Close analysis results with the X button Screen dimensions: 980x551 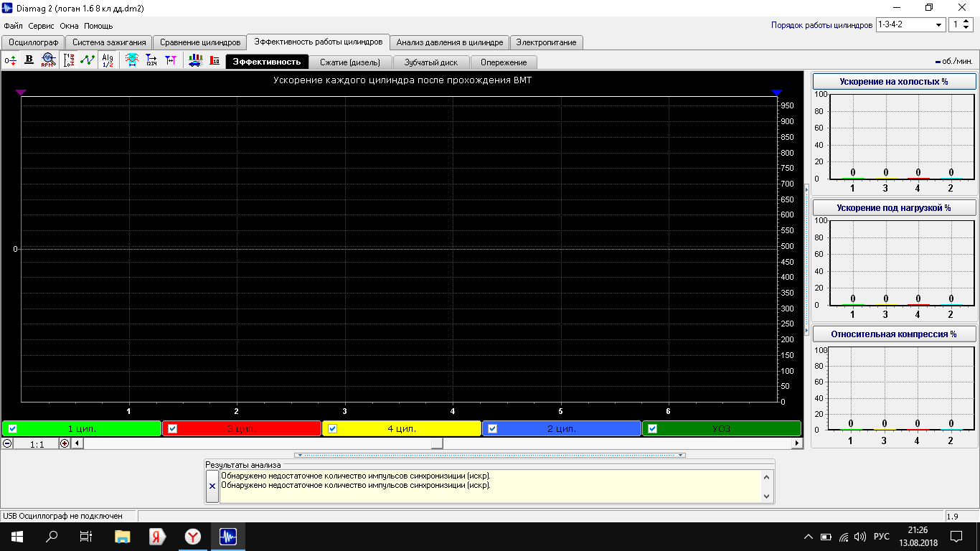pyautogui.click(x=212, y=486)
